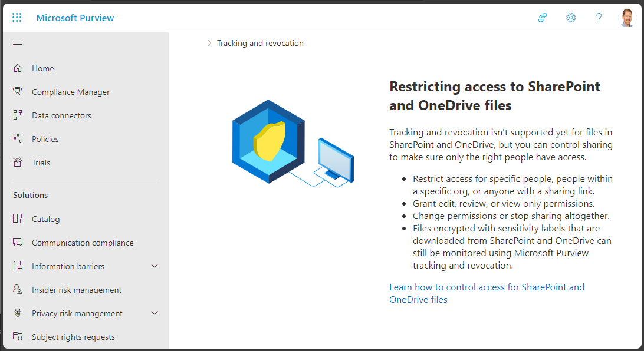This screenshot has width=644, height=351.
Task: Open the user profile avatar
Action: coord(627,17)
